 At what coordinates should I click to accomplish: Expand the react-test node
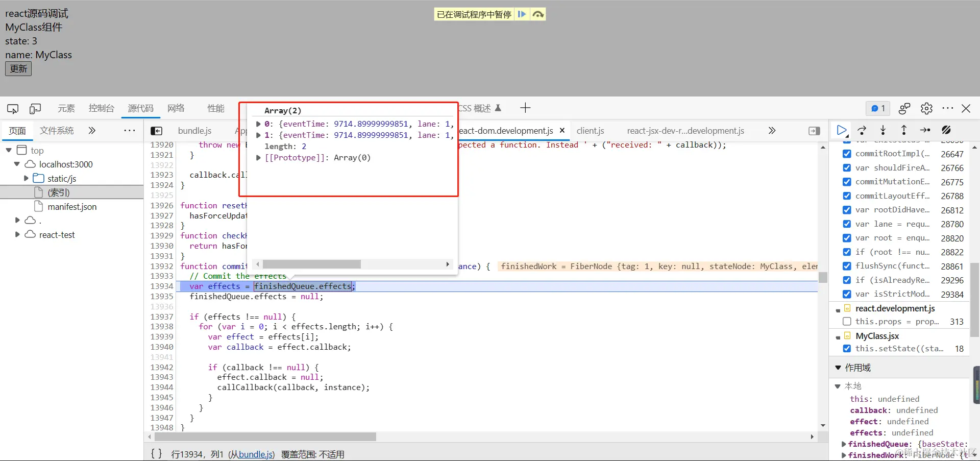17,234
